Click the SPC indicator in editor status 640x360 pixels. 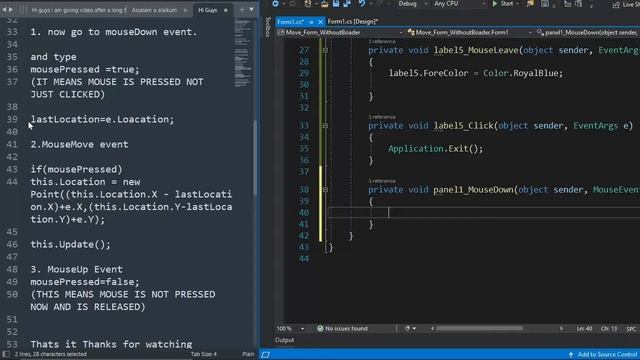coord(631,329)
